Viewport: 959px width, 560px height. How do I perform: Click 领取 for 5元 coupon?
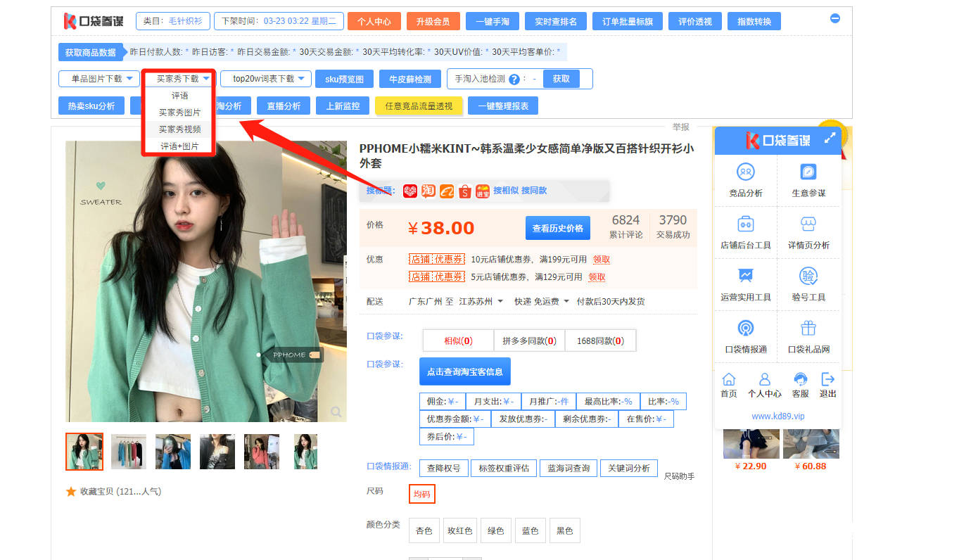coord(597,276)
